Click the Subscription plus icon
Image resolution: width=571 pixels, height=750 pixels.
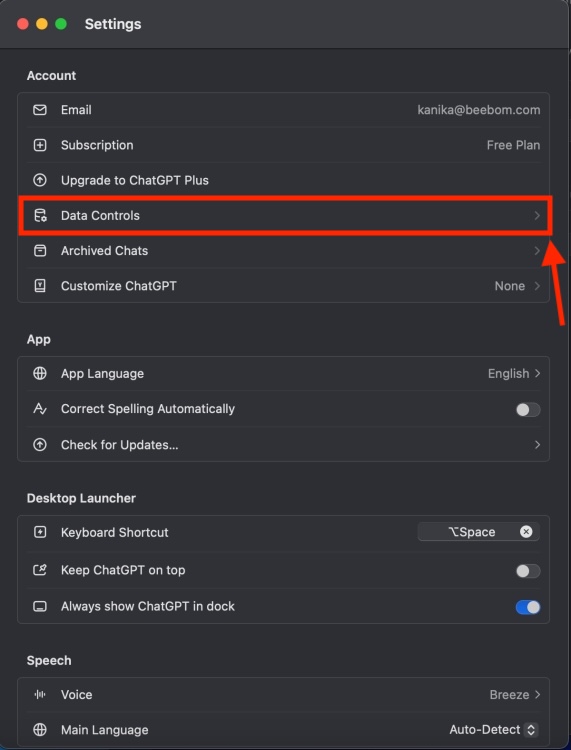40,145
